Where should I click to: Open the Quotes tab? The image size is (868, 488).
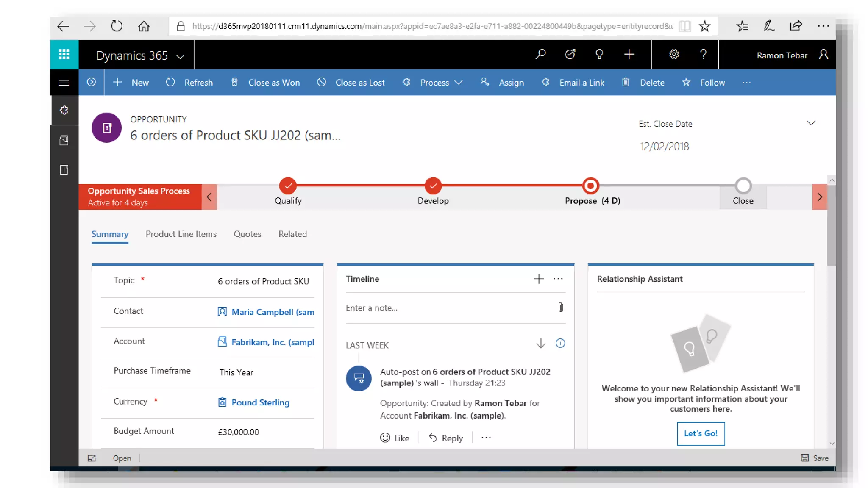pyautogui.click(x=248, y=234)
